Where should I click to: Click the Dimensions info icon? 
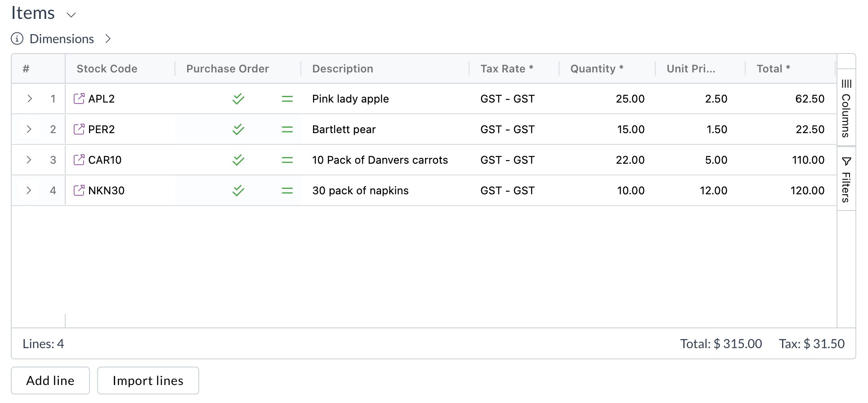pos(17,39)
